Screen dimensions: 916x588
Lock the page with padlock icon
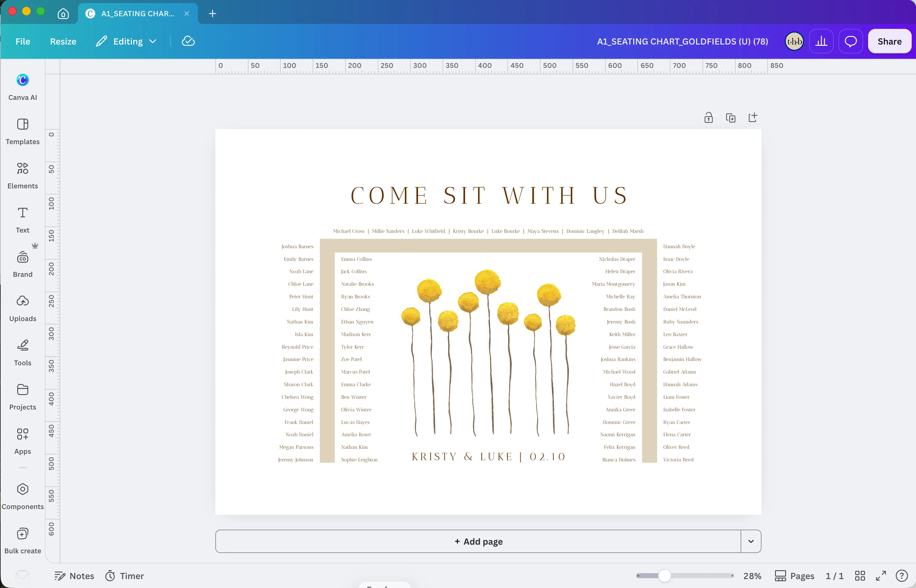[708, 118]
